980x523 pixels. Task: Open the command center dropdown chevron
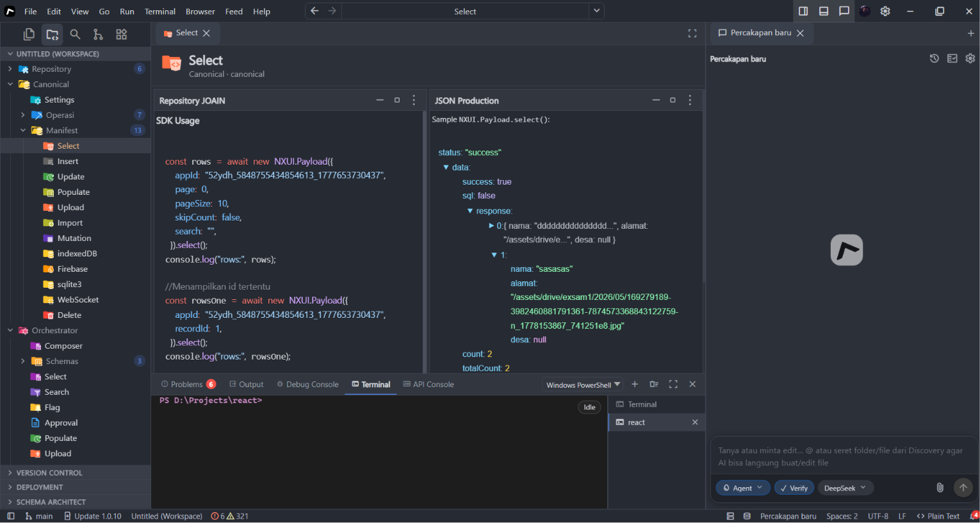point(596,11)
